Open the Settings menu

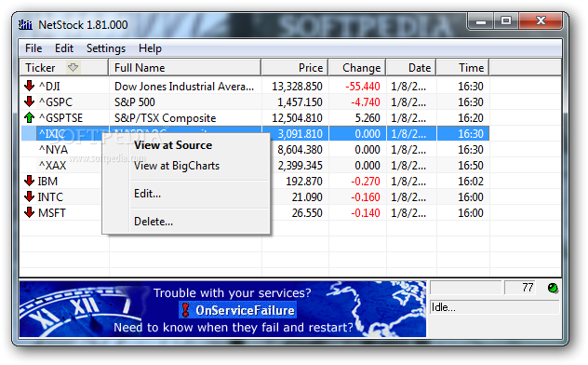tap(106, 48)
